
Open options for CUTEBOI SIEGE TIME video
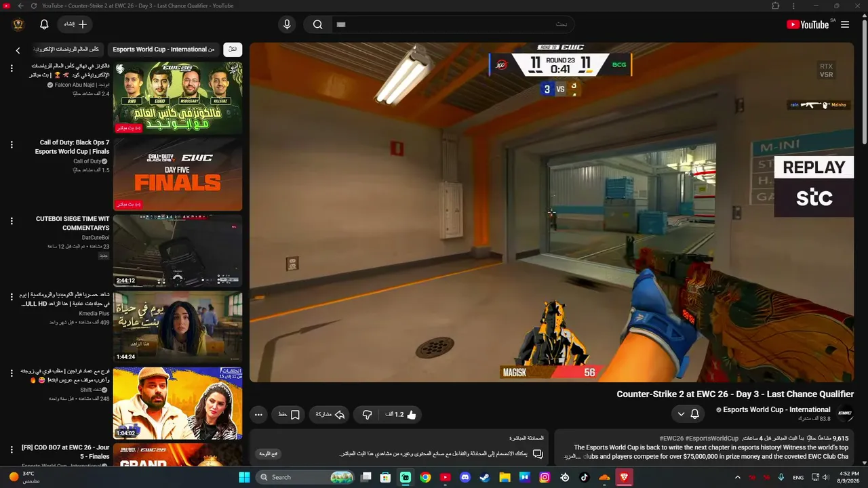[x=12, y=221]
